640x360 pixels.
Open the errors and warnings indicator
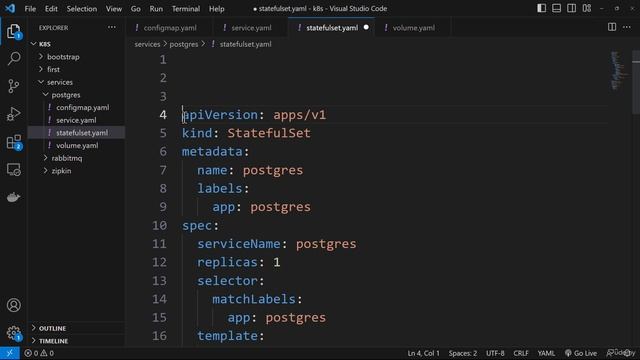[x=39, y=353]
